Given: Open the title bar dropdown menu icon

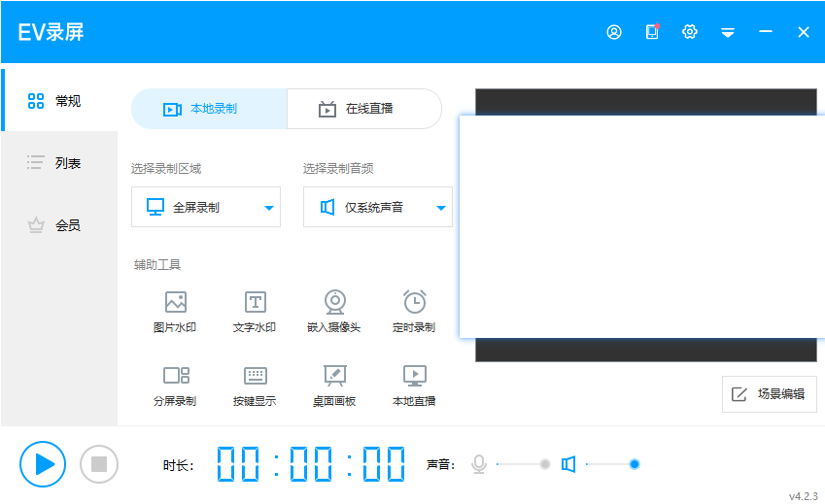Looking at the screenshot, I should pos(728,33).
